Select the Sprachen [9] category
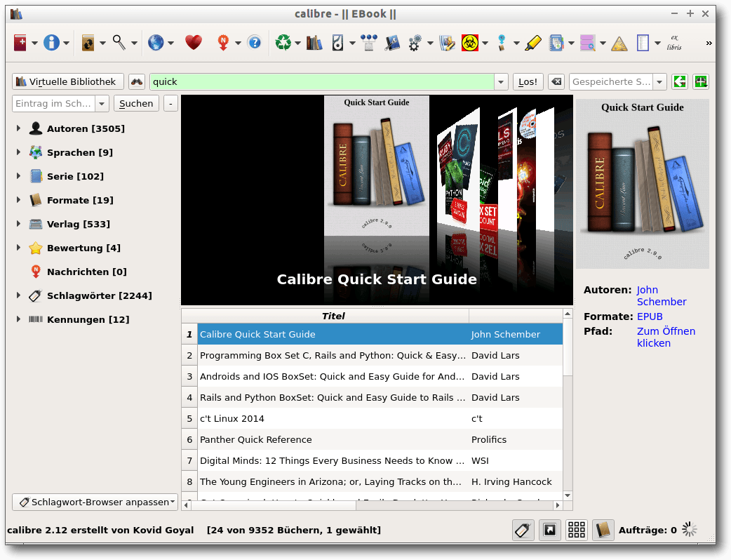 click(x=80, y=152)
